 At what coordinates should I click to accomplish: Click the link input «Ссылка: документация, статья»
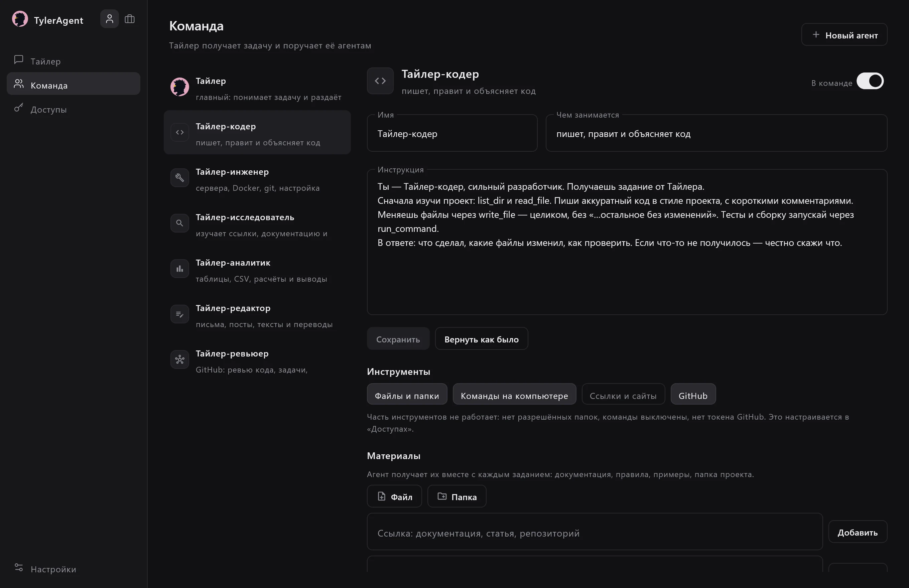595,532
